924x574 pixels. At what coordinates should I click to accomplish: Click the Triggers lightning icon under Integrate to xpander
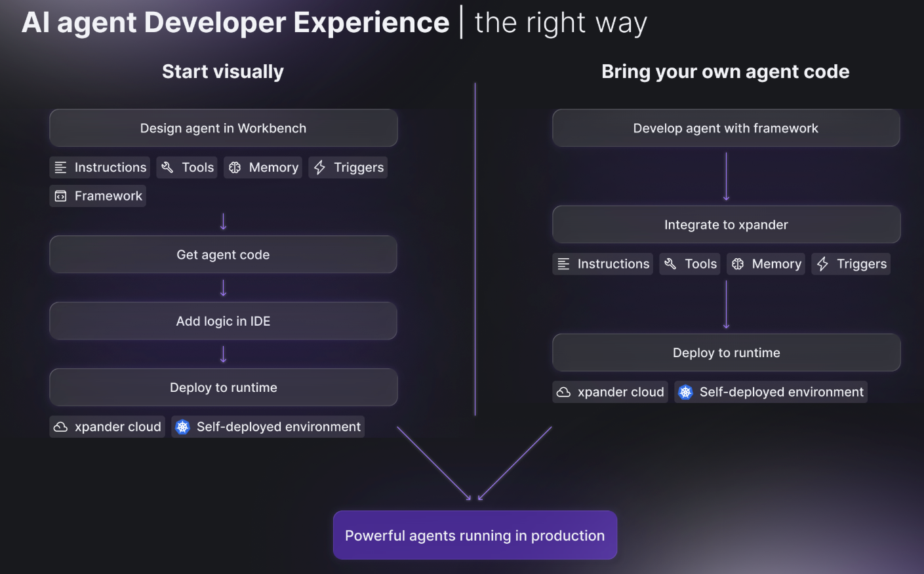click(x=822, y=264)
